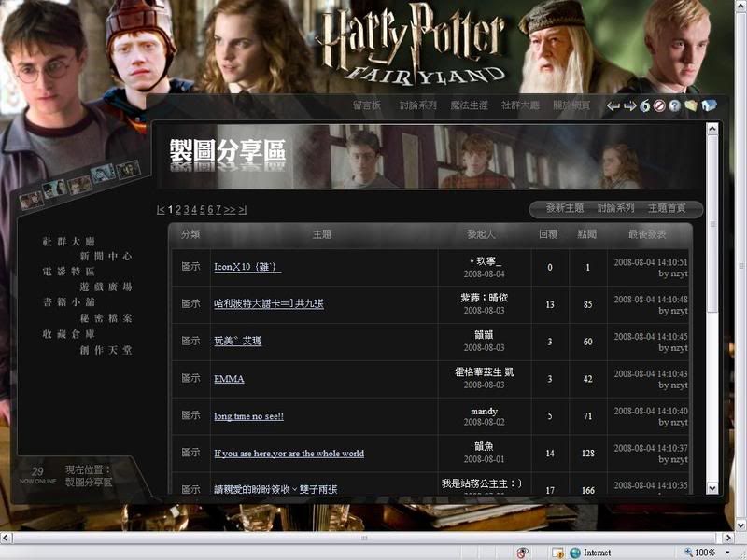Go to page 2 of the topic list

[x=178, y=209]
